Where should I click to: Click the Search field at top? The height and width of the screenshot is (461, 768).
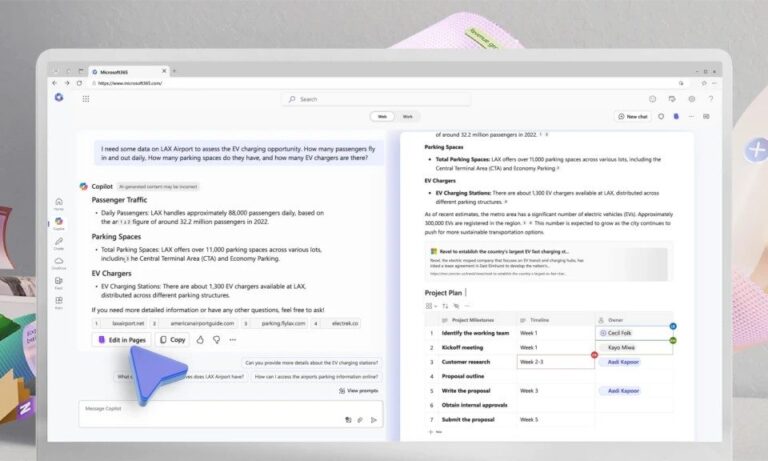pos(376,99)
